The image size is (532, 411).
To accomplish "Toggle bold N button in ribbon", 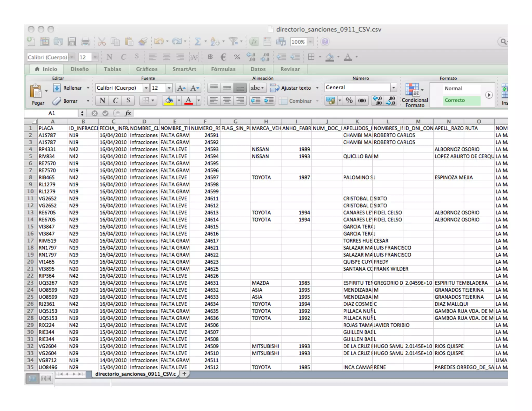I will tap(102, 101).
